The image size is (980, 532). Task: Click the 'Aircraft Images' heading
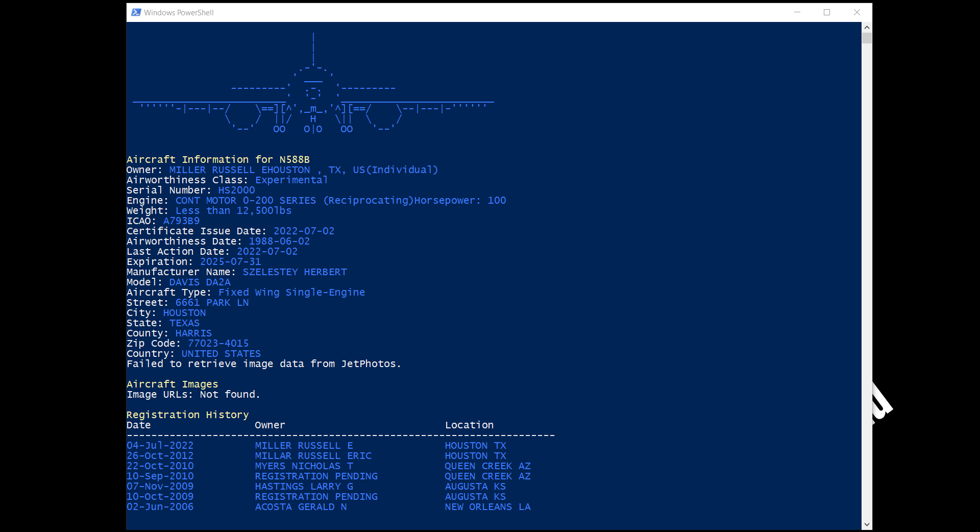tap(172, 384)
